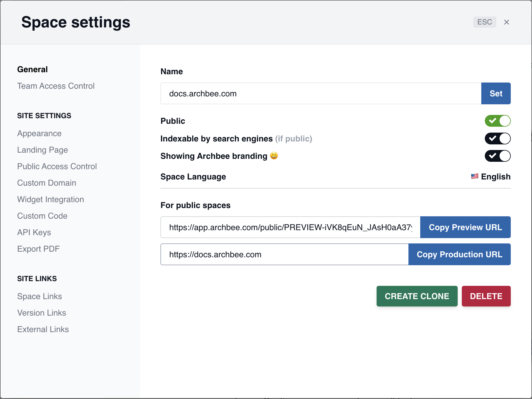The image size is (532, 399).
Task: Open the Space Language English selector
Action: point(491,177)
